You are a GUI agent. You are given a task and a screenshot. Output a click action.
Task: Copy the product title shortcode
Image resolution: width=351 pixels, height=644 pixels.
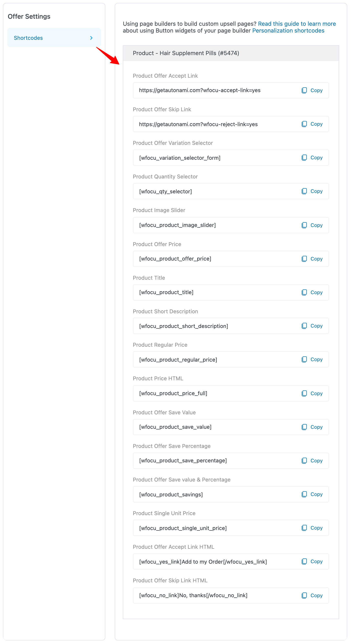(x=312, y=292)
